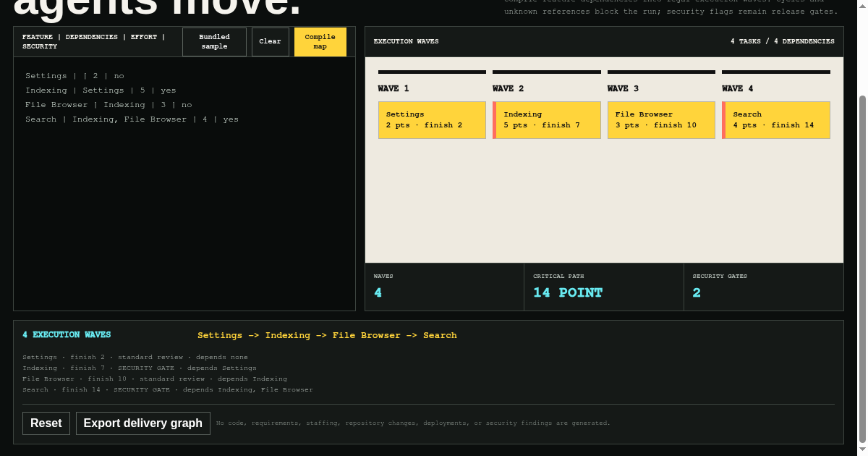This screenshot has height=456, width=868.
Task: Select the Settings task card in Wave 1
Action: pos(432,120)
